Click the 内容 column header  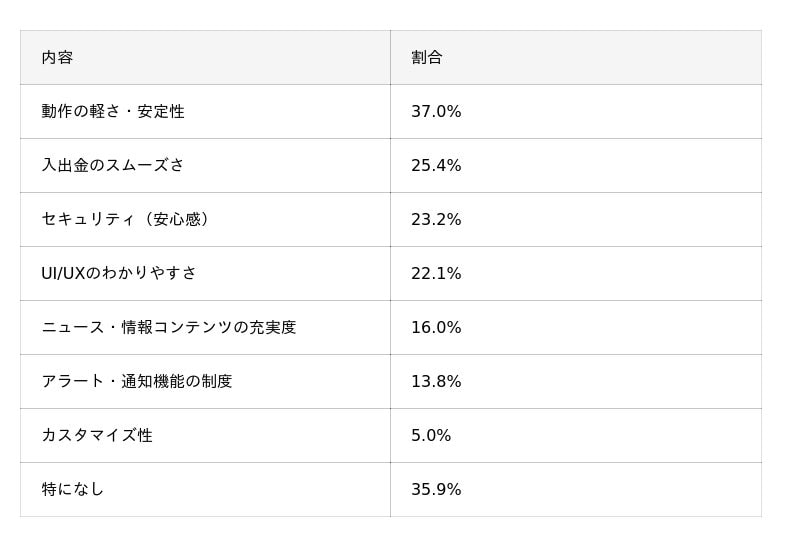57,58
